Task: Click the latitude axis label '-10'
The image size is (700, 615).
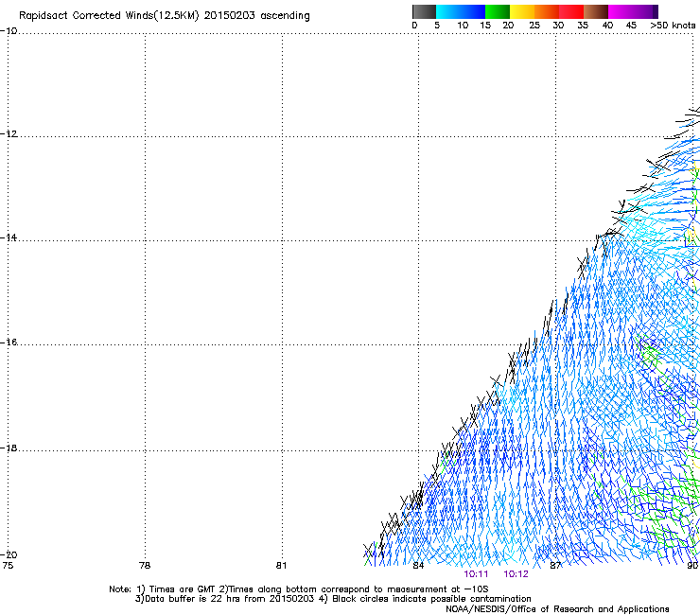Action: pos(9,31)
